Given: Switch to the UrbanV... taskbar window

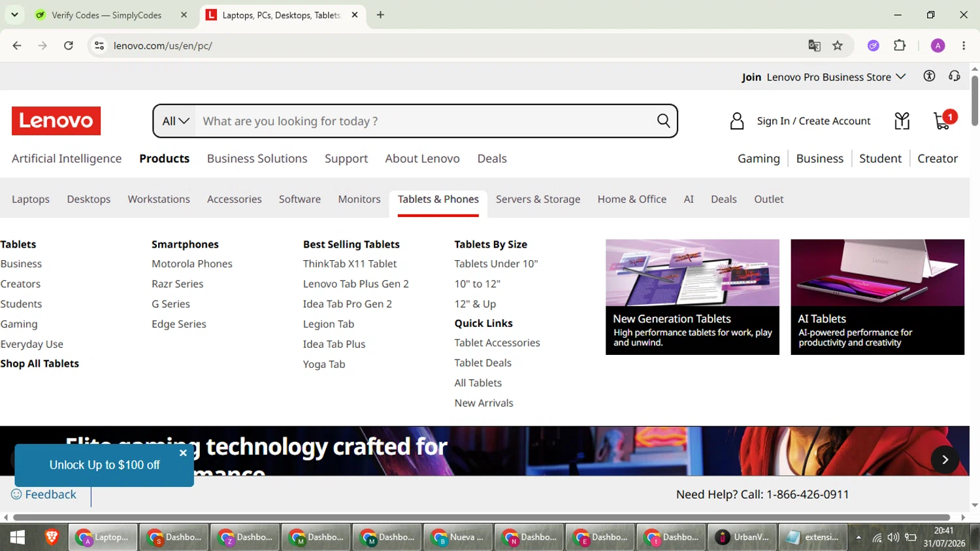Looking at the screenshot, I should point(742,537).
